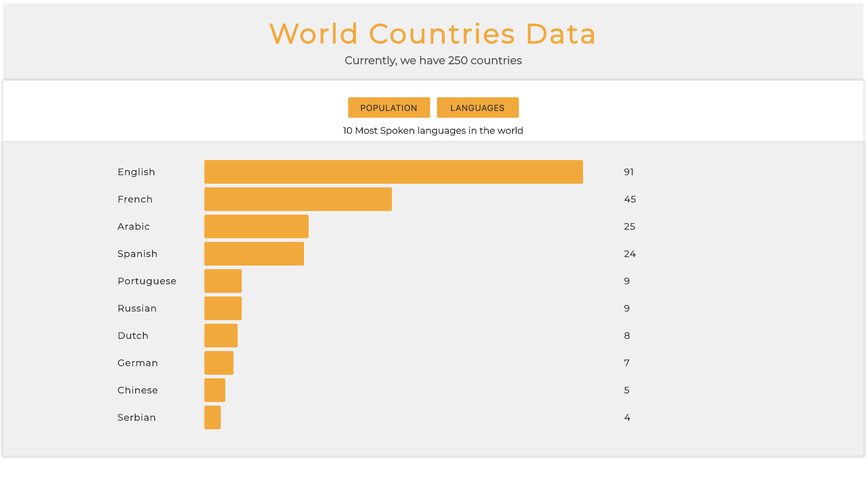Click the LANGUAGES button
Image resolution: width=868 pixels, height=482 pixels.
(477, 108)
